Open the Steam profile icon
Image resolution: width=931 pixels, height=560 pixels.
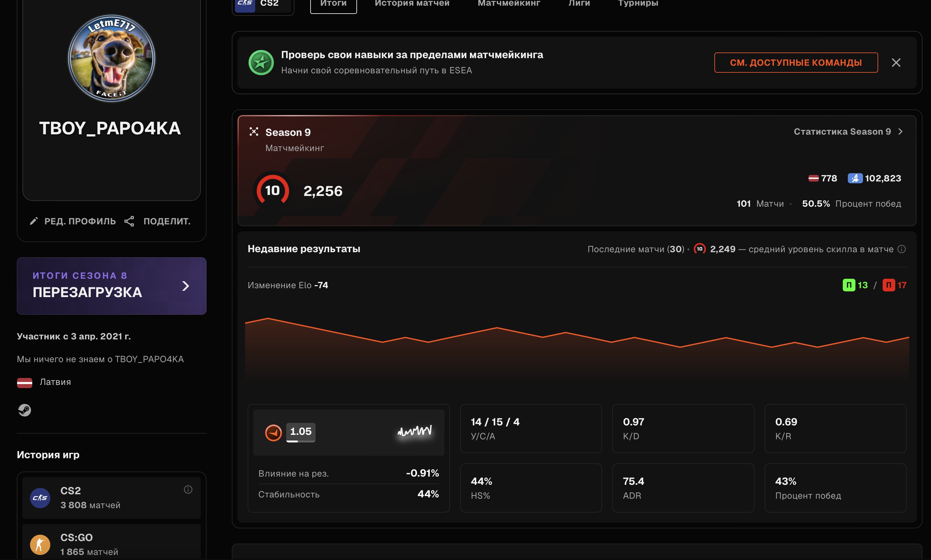click(x=25, y=410)
